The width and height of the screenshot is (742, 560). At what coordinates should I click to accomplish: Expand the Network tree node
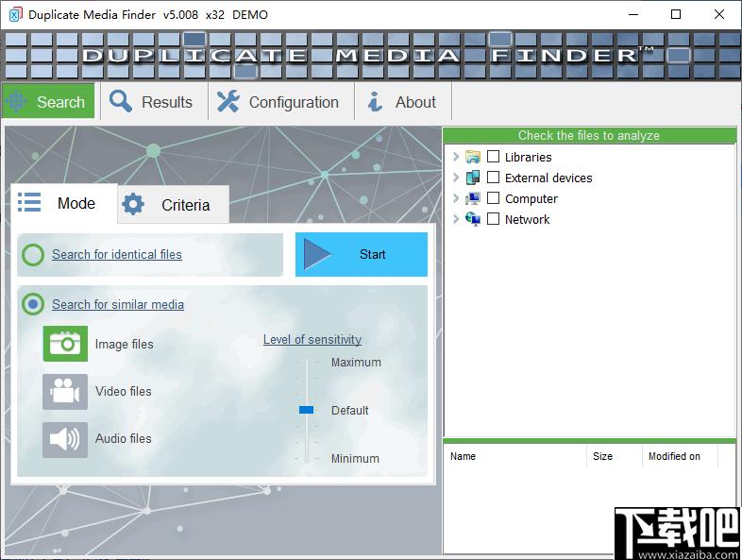pos(456,219)
